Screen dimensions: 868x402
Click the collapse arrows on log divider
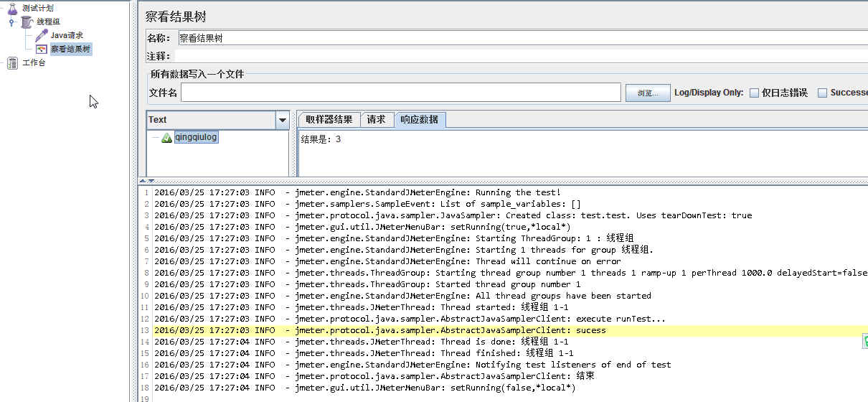(x=146, y=181)
